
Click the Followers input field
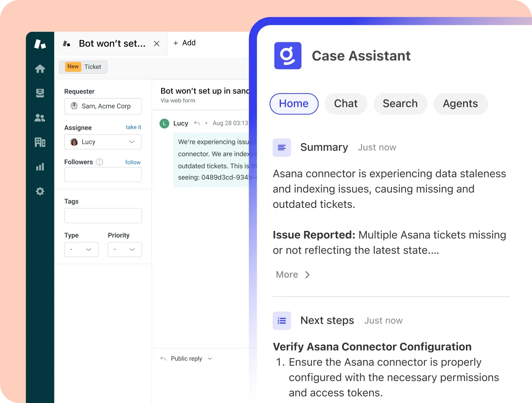[x=103, y=175]
